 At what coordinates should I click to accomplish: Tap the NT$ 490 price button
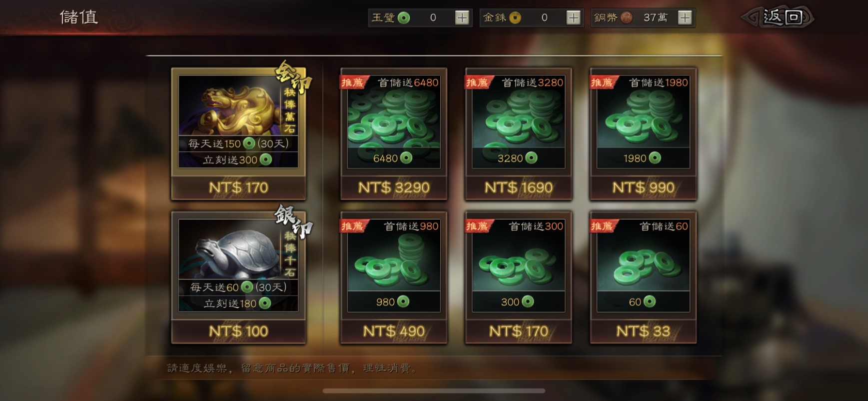coord(394,331)
